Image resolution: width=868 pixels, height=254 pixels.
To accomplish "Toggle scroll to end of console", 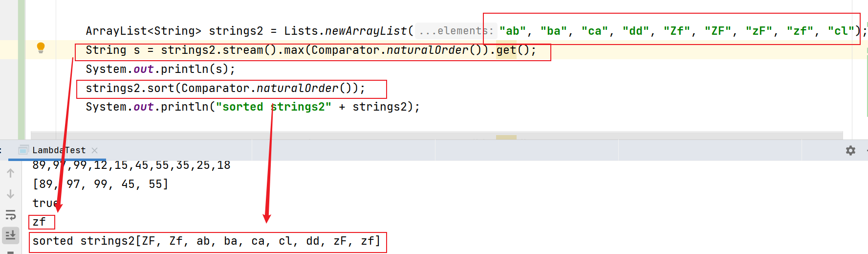I will click(11, 235).
